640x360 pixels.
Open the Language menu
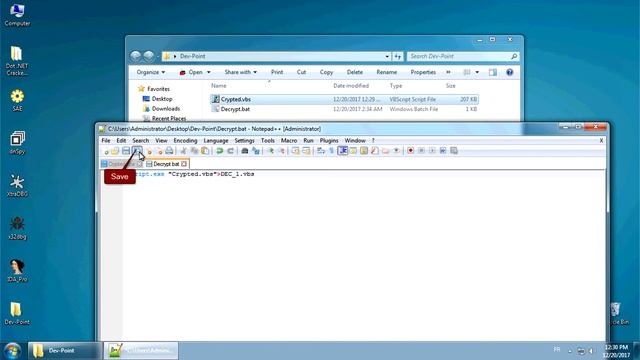coord(216,140)
